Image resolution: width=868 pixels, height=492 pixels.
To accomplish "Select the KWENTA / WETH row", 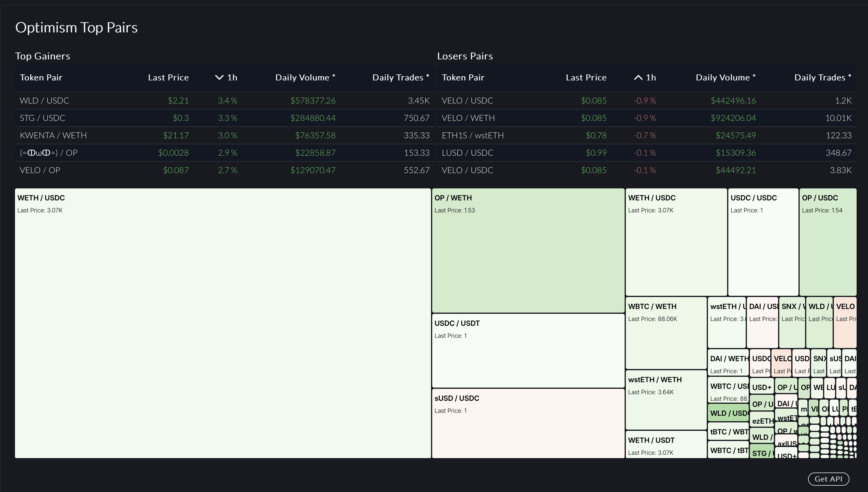I will point(224,135).
